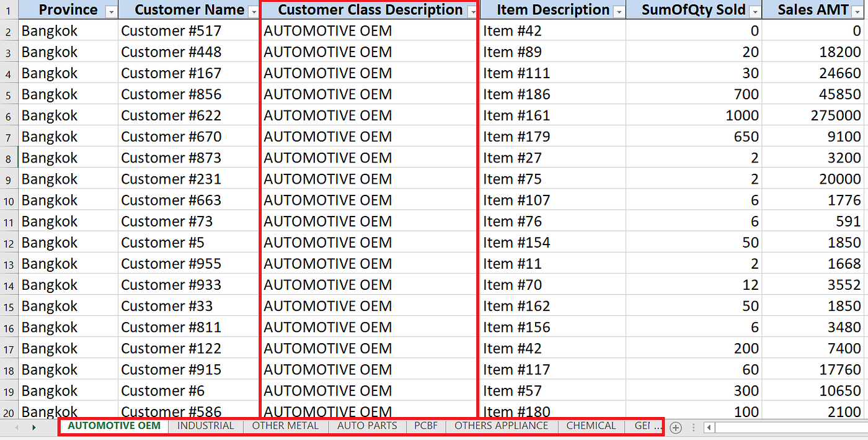Switch to the AUTO PARTS sheet tab

365,426
